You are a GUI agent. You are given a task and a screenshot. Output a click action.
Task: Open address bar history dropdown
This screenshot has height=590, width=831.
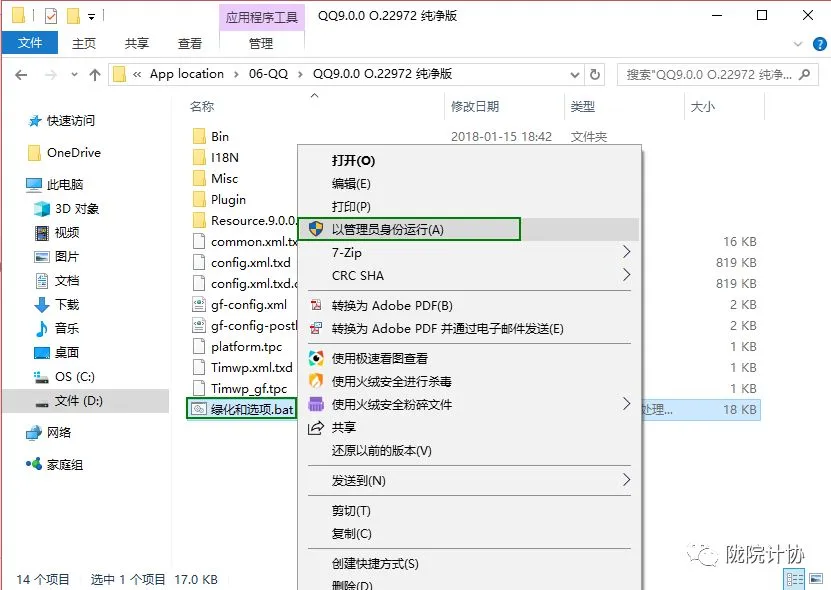point(574,75)
